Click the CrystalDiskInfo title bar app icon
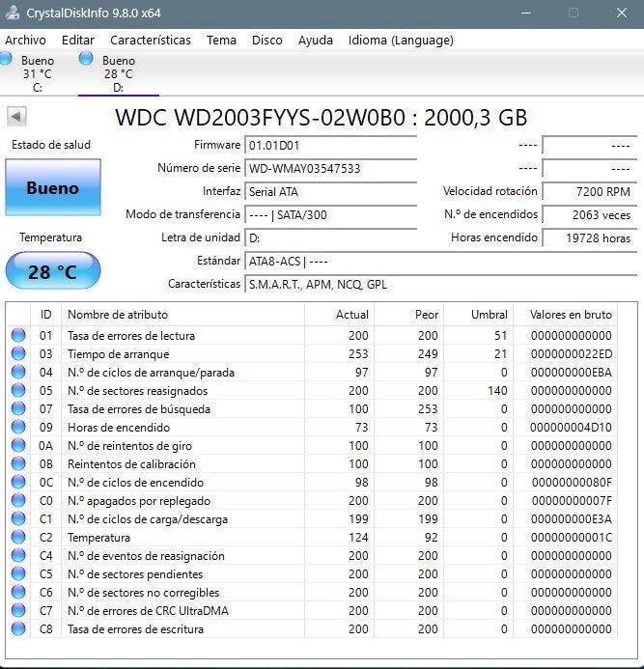This screenshot has height=669, width=644. (13, 13)
